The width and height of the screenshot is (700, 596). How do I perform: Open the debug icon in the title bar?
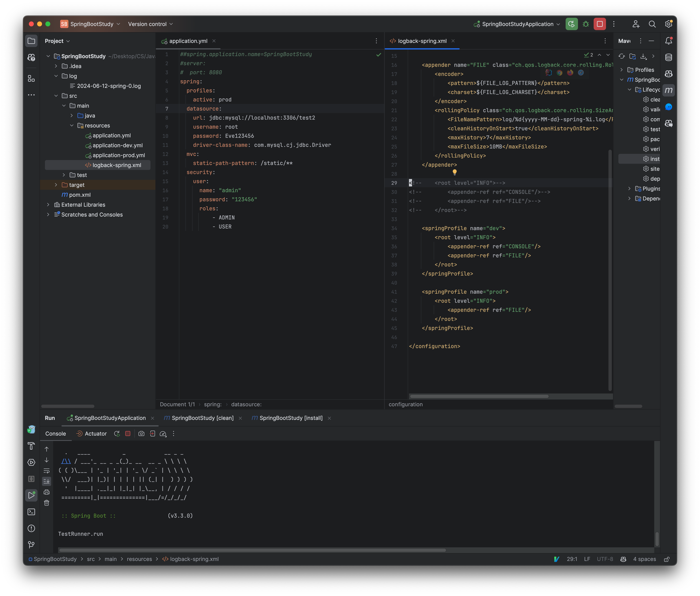click(x=586, y=24)
